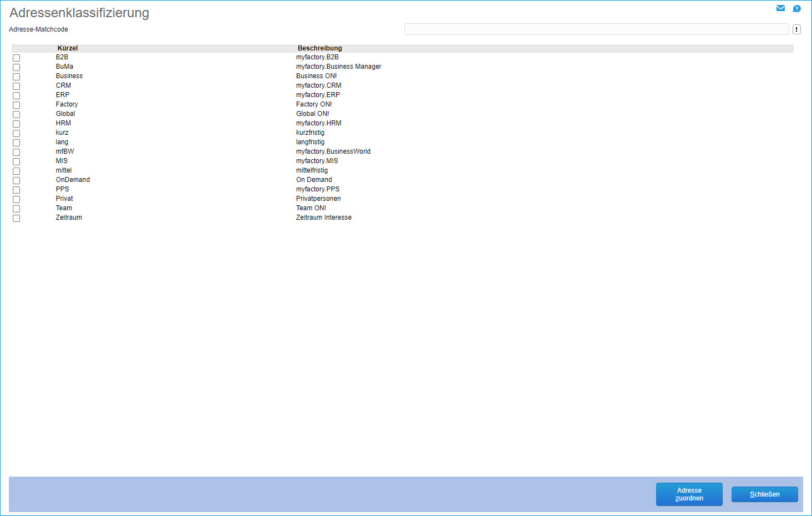812x516 pixels.
Task: Click the Beschreibung column header
Action: (320, 48)
